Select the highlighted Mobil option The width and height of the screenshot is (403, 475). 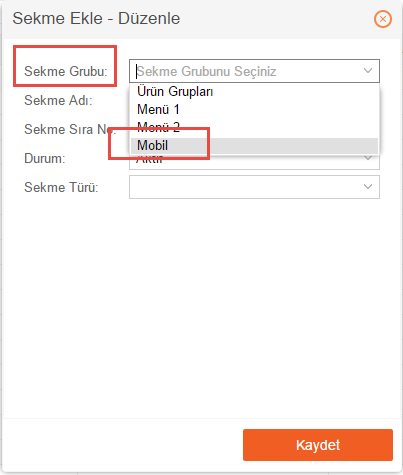coord(254,146)
